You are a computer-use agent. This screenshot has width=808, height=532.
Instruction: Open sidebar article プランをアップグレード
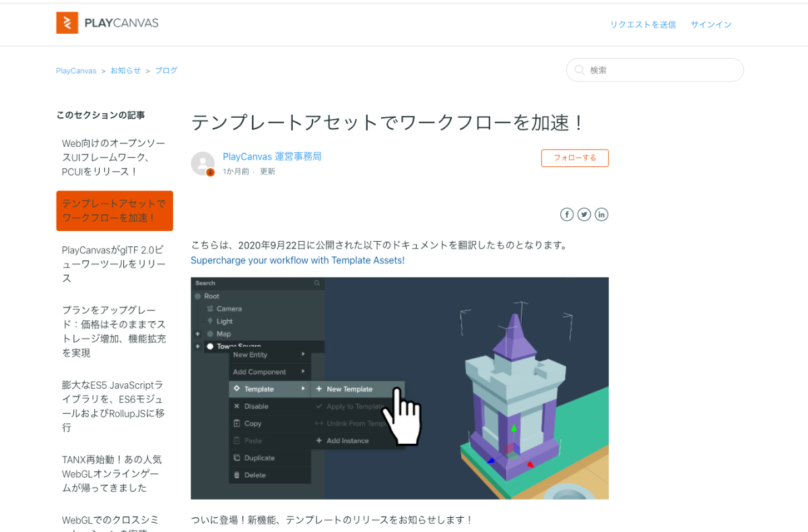tap(114, 331)
